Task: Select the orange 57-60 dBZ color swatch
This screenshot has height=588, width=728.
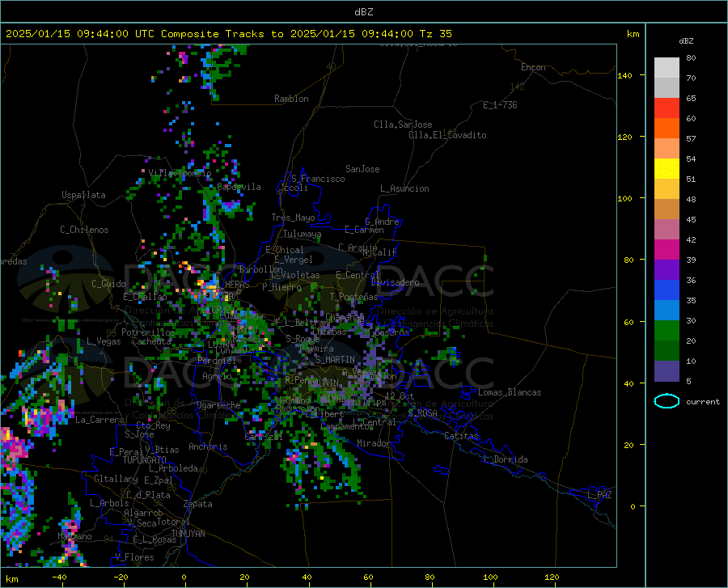Action: click(667, 129)
